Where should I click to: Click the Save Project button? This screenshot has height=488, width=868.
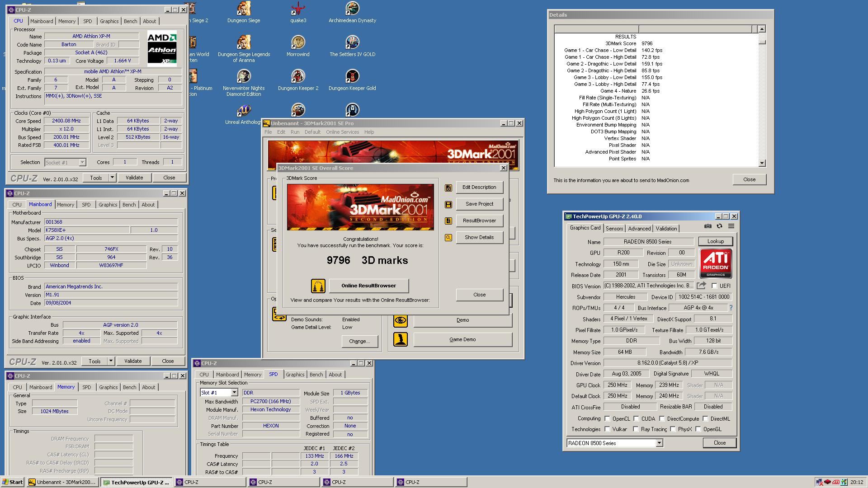[x=479, y=204]
